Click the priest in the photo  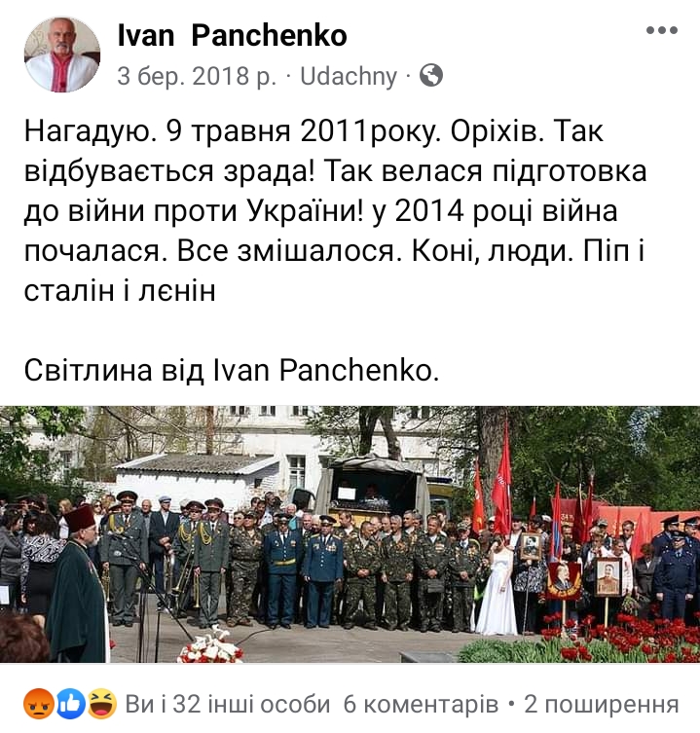click(x=79, y=584)
